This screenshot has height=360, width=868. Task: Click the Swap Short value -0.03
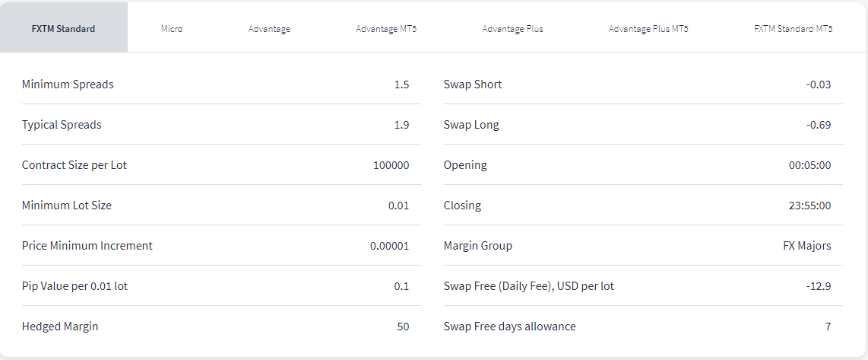(x=819, y=84)
